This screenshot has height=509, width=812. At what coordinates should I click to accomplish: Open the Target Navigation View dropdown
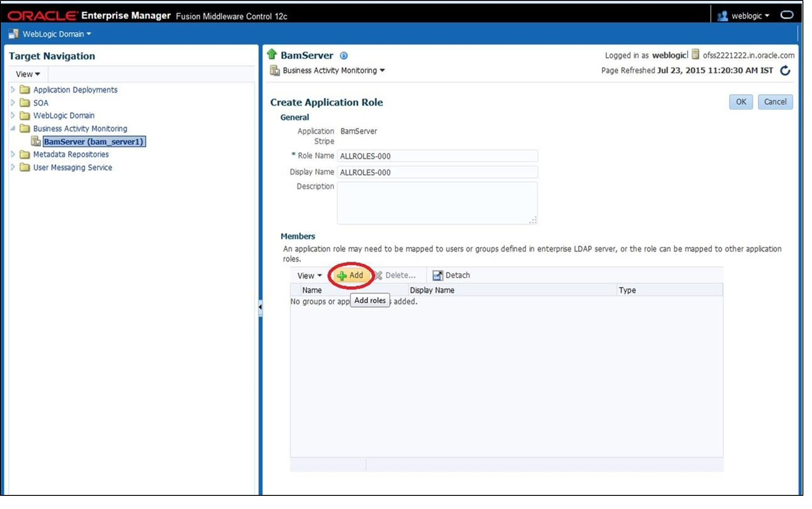[28, 74]
